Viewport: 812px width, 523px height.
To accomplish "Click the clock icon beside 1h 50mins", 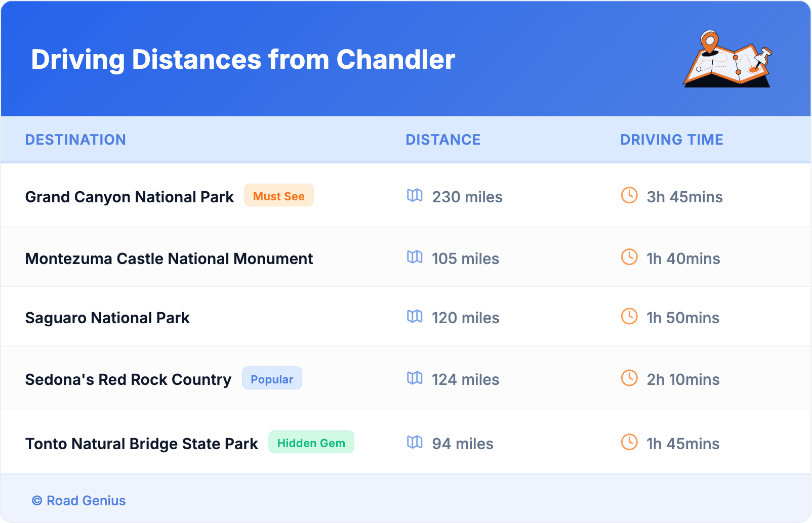I will click(x=629, y=316).
